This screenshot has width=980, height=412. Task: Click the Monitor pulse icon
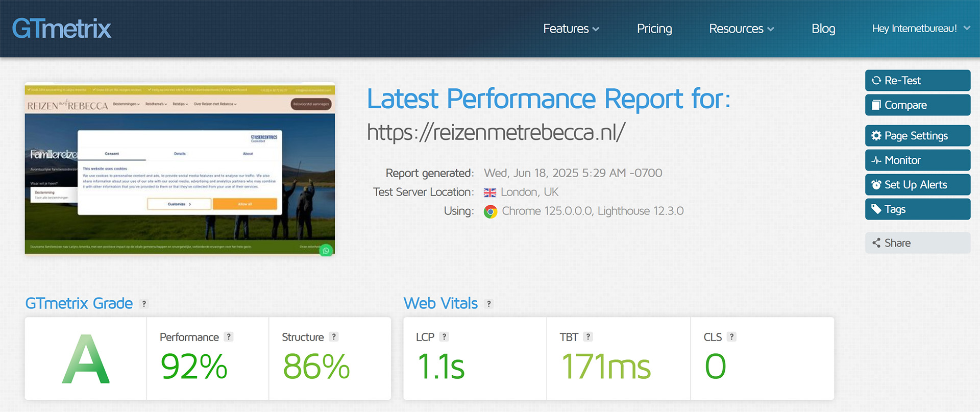pyautogui.click(x=876, y=160)
